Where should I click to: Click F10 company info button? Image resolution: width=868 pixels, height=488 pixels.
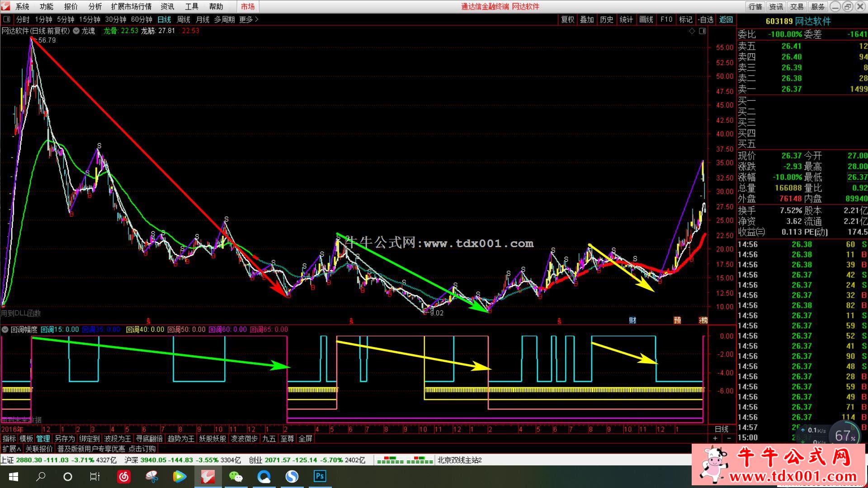pyautogui.click(x=666, y=19)
